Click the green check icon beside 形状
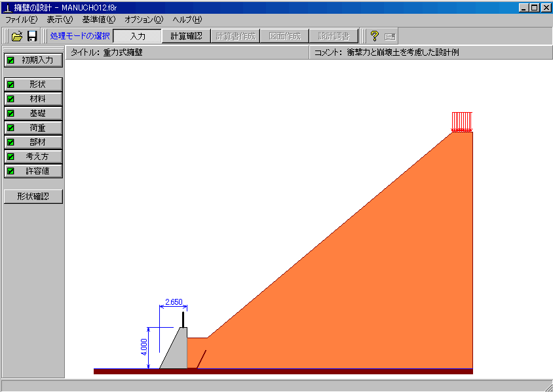The height and width of the screenshot is (392, 553). click(x=10, y=85)
